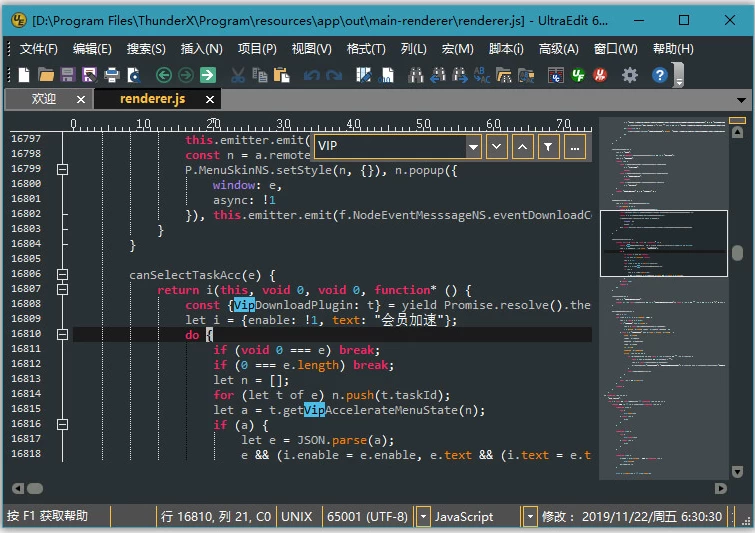Click the Save file floppy icon
The image size is (755, 533).
click(x=67, y=75)
